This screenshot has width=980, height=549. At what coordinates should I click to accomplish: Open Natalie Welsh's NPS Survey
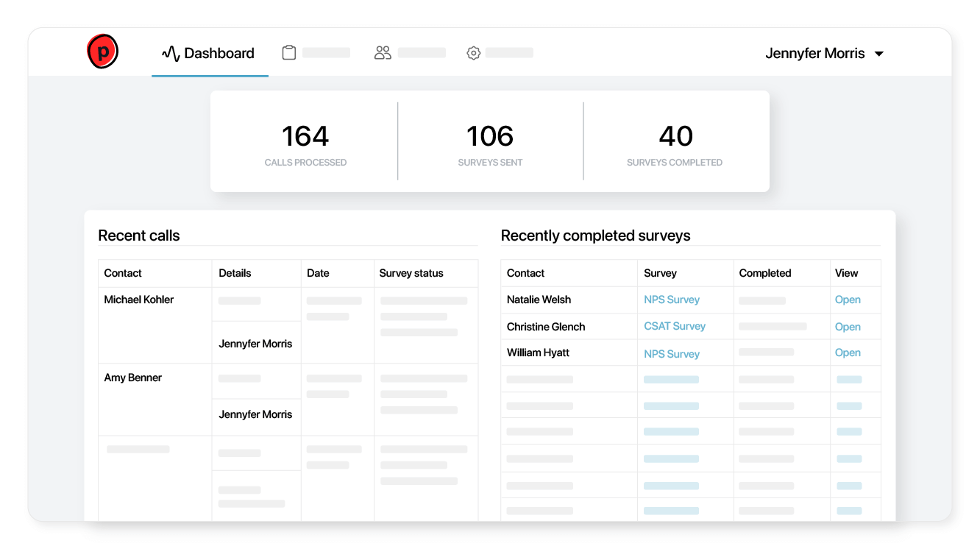point(672,300)
